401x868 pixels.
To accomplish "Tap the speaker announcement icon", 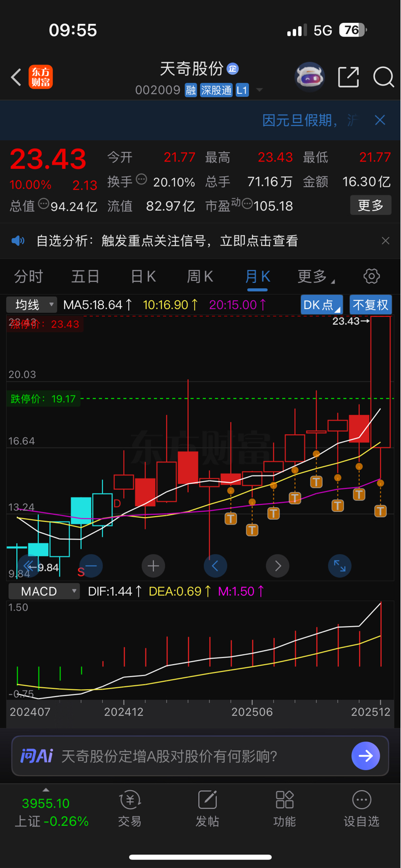I will (18, 240).
